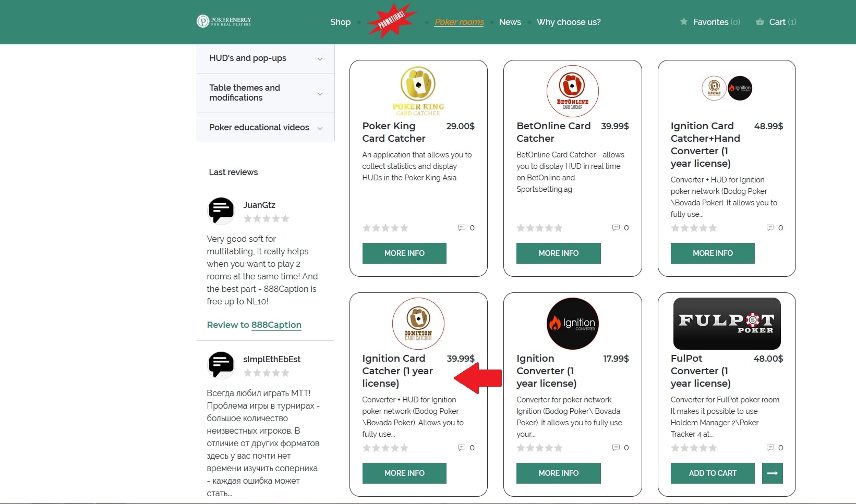This screenshot has width=856, height=504.
Task: Click the Poker King Card Catcher logo
Action: 418,91
